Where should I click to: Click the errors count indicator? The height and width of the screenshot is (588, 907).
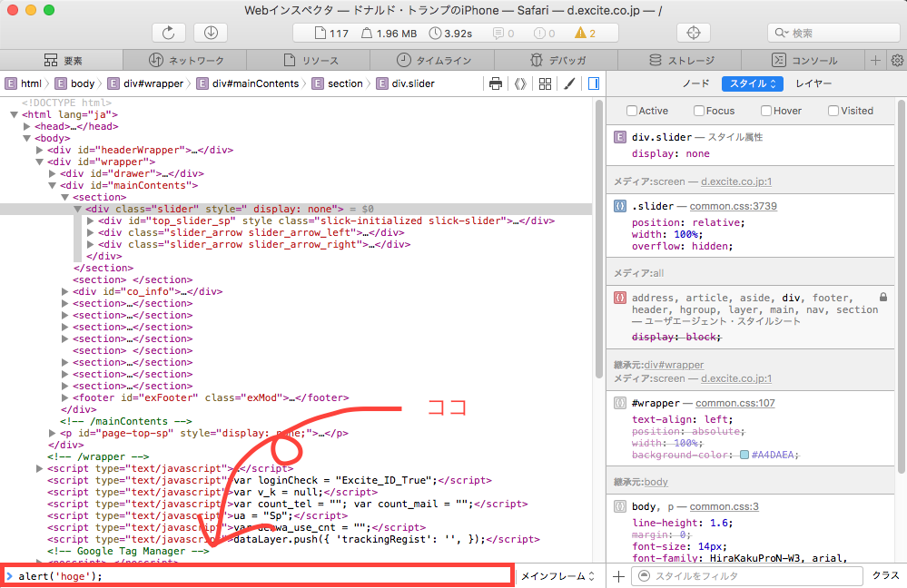click(545, 33)
